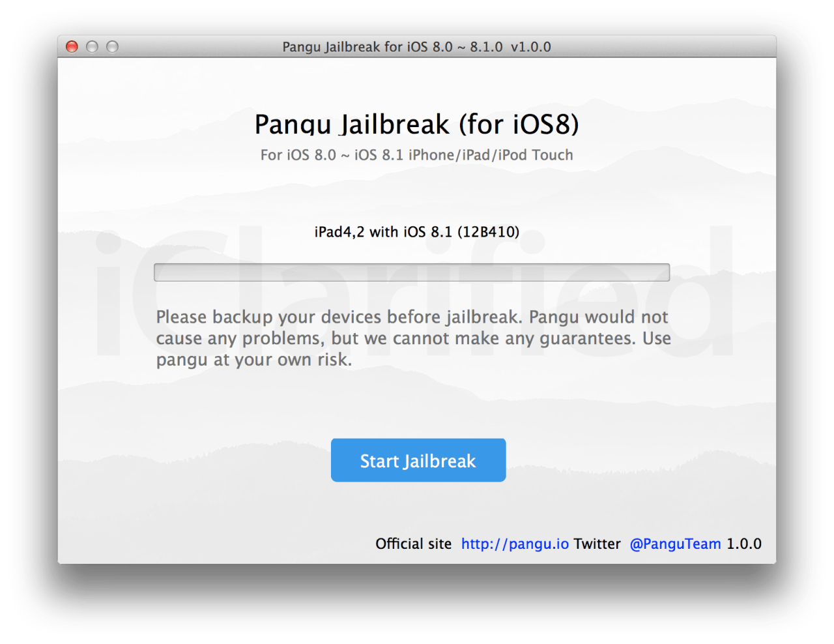Image resolution: width=834 pixels, height=644 pixels.
Task: Click the Start Jailbreak button
Action: pos(418,460)
